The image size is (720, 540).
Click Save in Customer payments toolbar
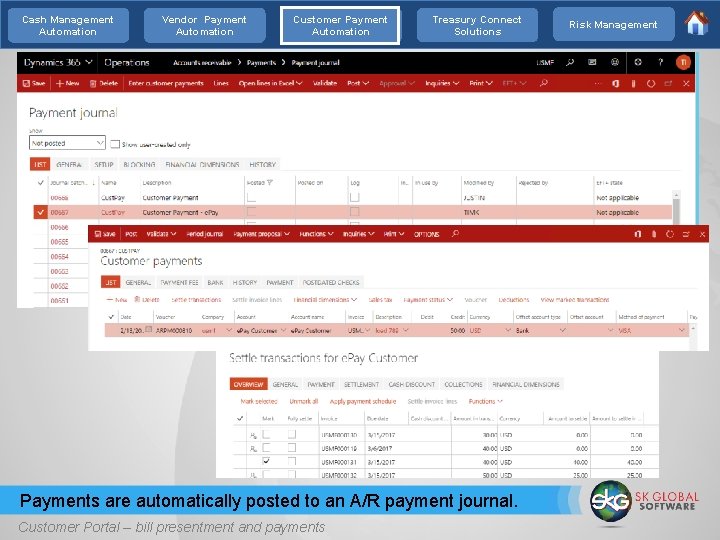click(x=105, y=234)
